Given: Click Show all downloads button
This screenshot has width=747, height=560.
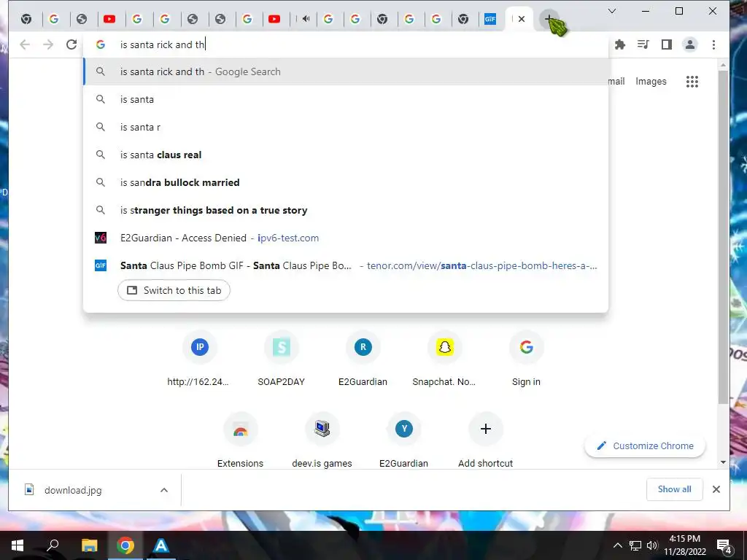Looking at the screenshot, I should [675, 489].
